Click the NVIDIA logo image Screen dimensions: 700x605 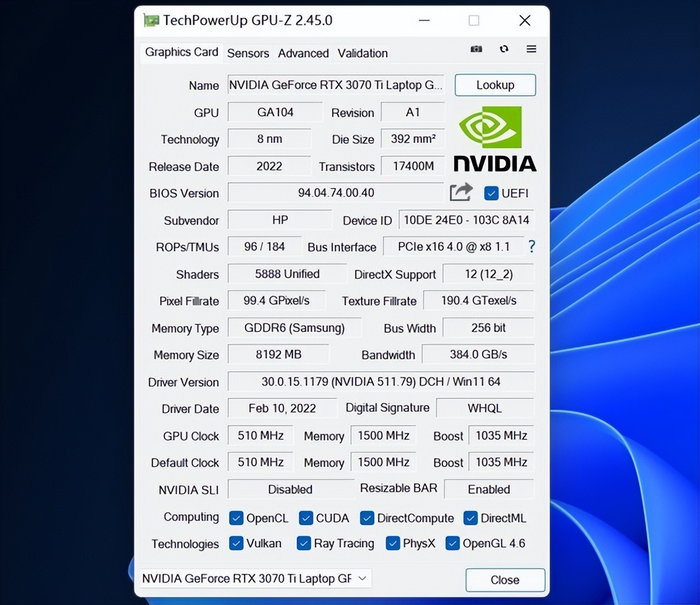pos(495,139)
